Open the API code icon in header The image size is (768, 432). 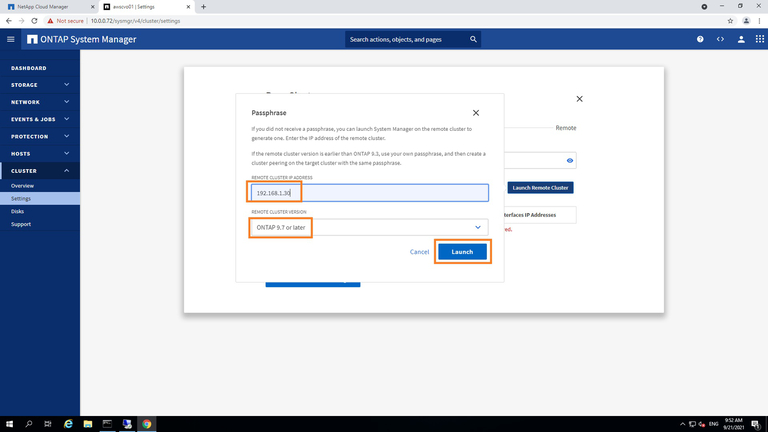pos(720,39)
